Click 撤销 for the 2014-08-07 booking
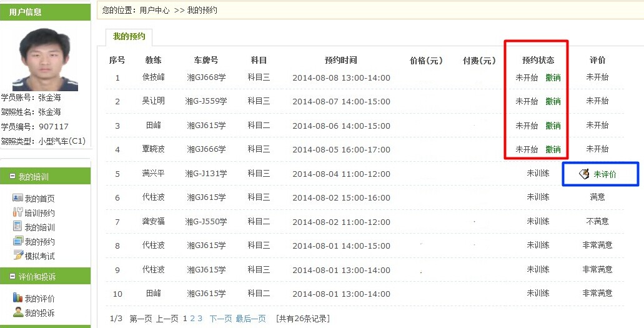 [553, 101]
